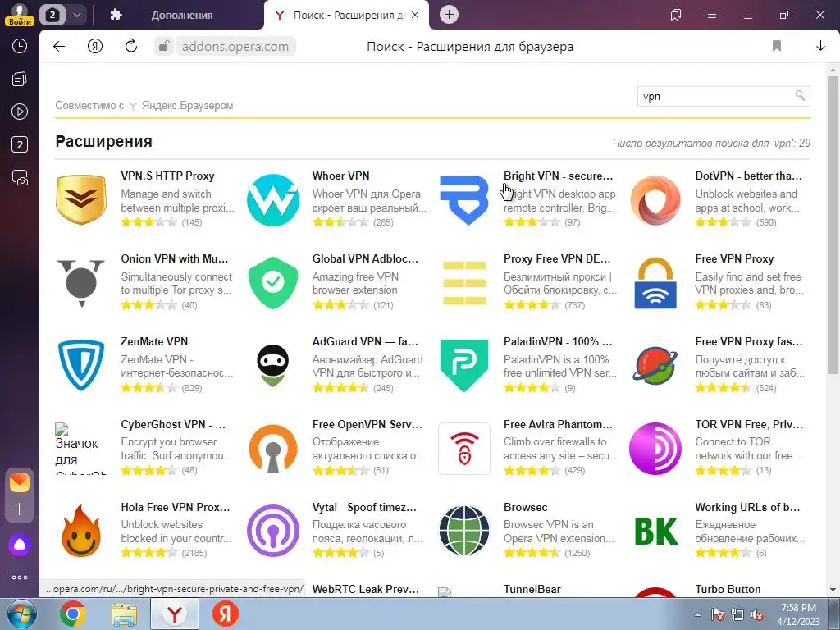Click the addons.opera.com address field

point(235,47)
